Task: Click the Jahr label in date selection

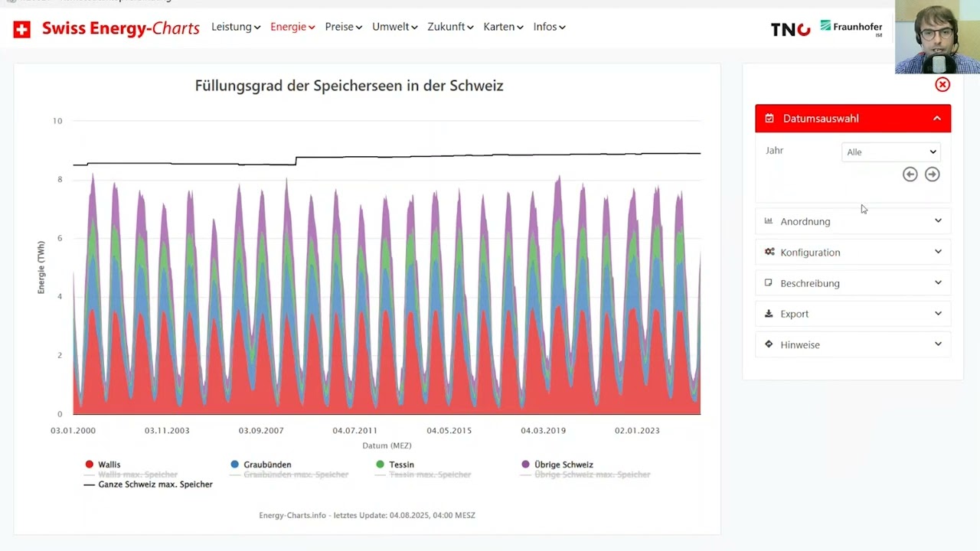Action: 774,151
